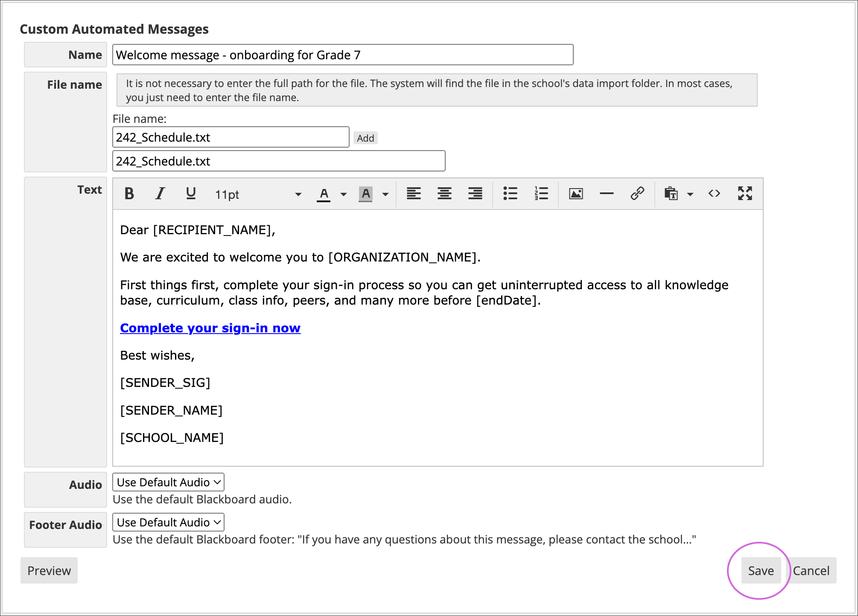The image size is (858, 616).
Task: Open the 11pt font size dropdown
Action: [258, 195]
